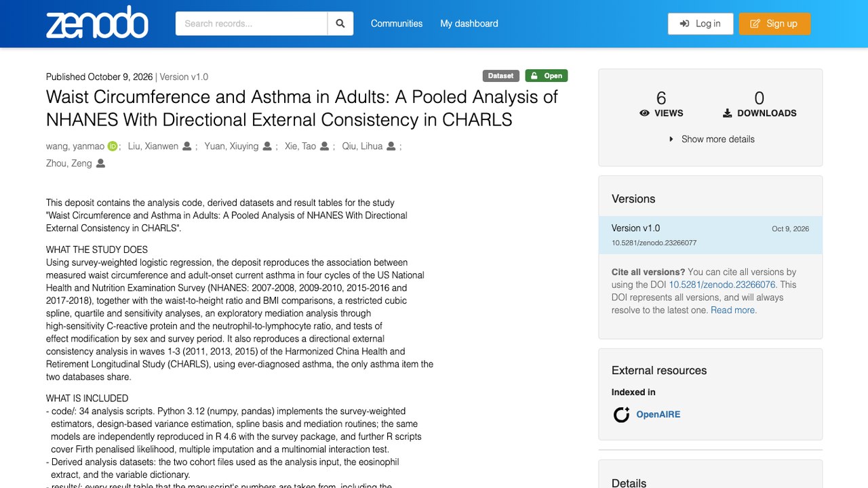Image resolution: width=868 pixels, height=488 pixels.
Task: Open the OpenAIRE link
Action: pos(658,414)
